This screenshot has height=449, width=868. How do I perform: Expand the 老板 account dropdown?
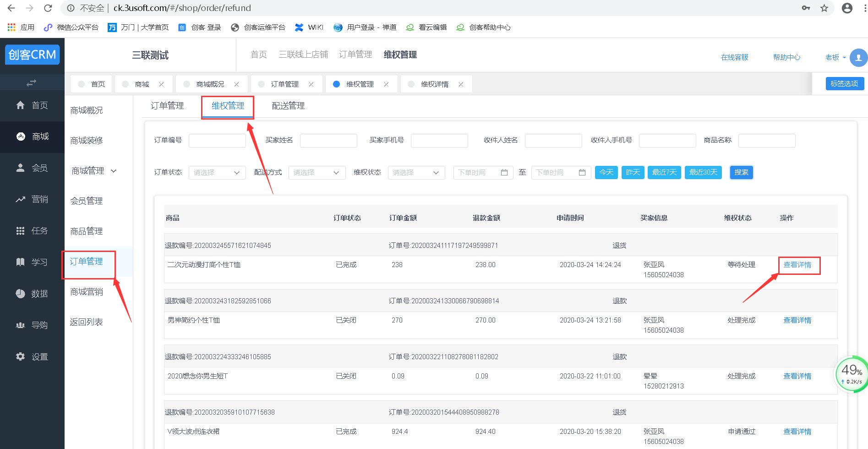coord(835,57)
